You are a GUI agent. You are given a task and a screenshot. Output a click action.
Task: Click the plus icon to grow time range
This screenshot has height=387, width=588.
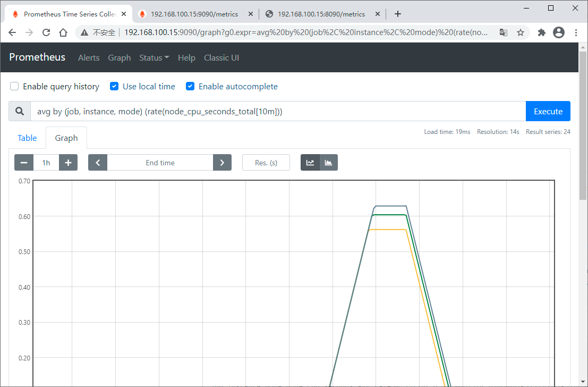(x=68, y=162)
